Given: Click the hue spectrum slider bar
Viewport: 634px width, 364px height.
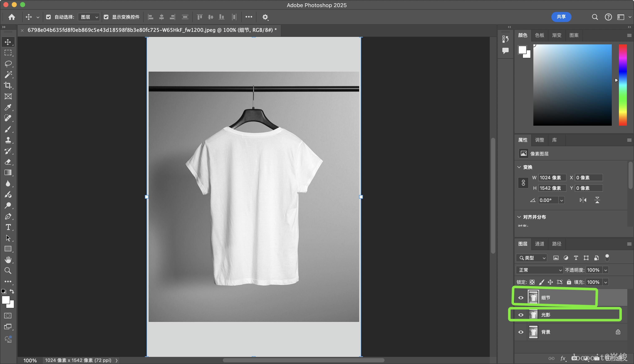Looking at the screenshot, I should click(x=622, y=85).
